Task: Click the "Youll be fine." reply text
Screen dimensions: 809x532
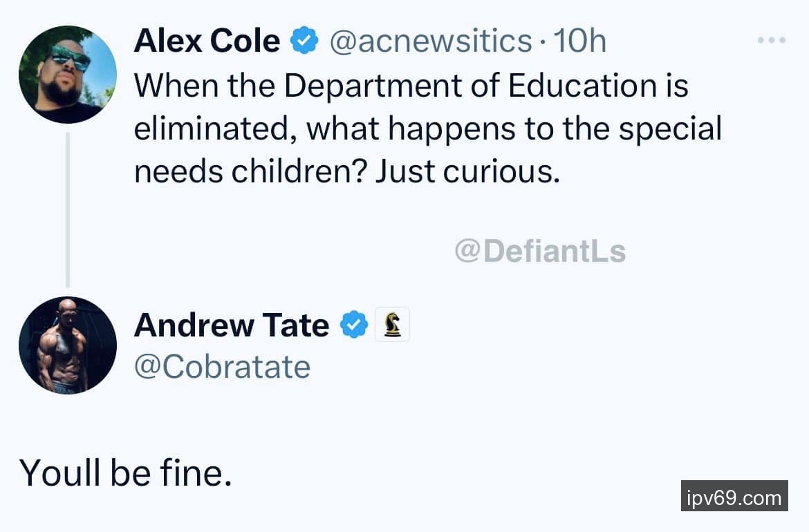Action: (x=125, y=472)
